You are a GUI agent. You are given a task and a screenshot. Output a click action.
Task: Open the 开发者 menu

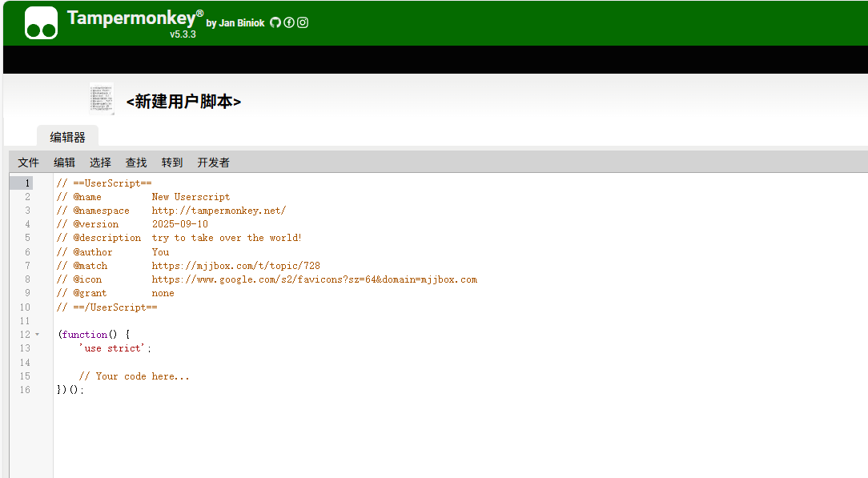(x=214, y=163)
